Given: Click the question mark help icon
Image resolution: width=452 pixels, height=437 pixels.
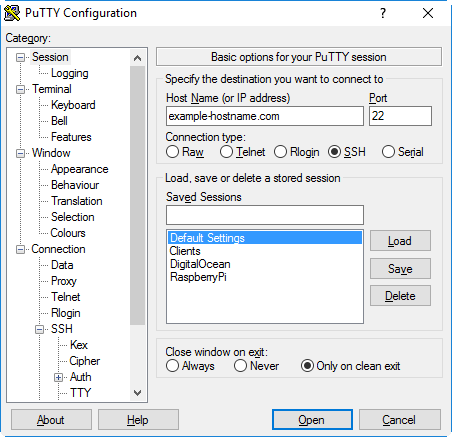Looking at the screenshot, I should click(383, 13).
